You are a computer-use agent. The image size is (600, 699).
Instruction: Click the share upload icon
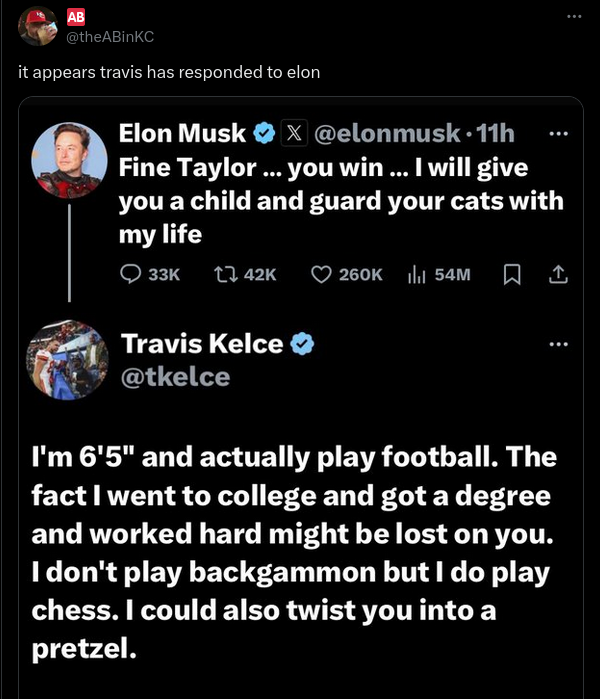point(559,273)
